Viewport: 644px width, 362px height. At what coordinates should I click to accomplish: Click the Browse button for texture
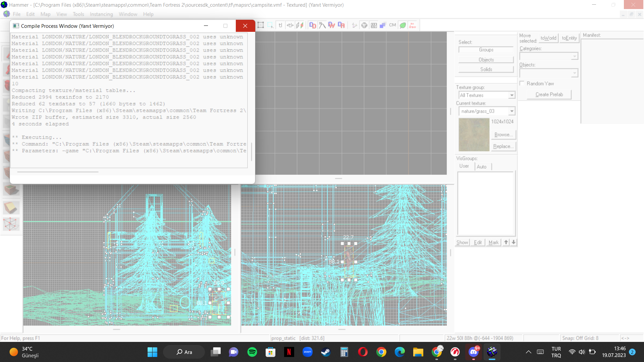[503, 134]
